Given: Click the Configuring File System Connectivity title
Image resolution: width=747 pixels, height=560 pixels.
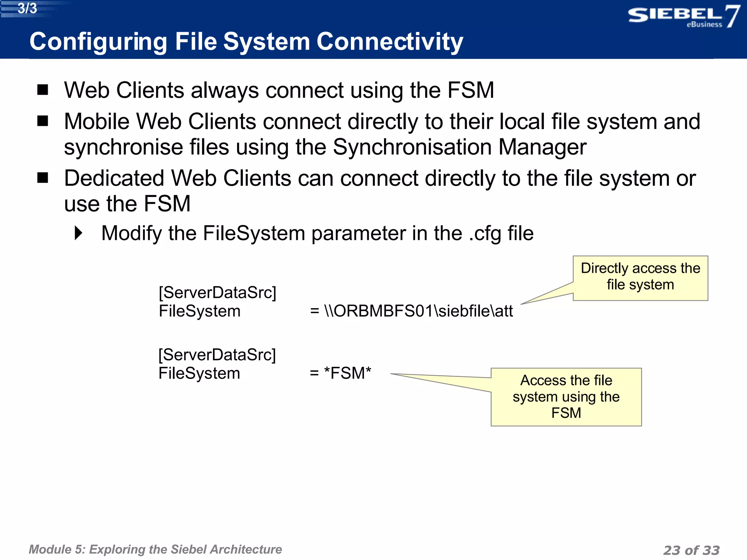Looking at the screenshot, I should pos(246,42).
